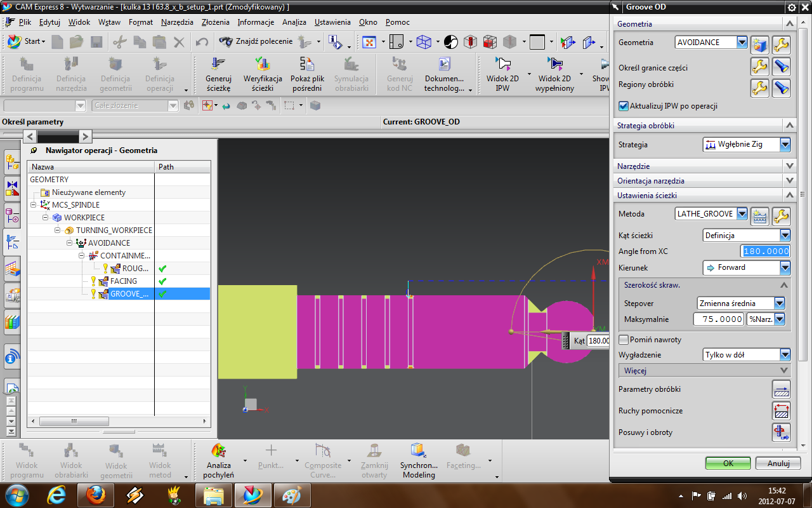Click the Save diskette toolbar icon
This screenshot has height=508, width=812.
[96, 43]
